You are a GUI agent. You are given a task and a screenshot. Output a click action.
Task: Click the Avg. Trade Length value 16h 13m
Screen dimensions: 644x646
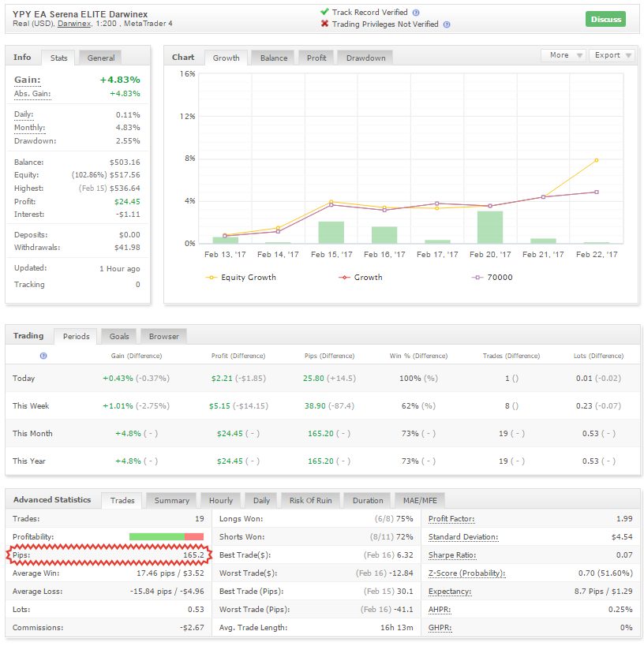397,628
